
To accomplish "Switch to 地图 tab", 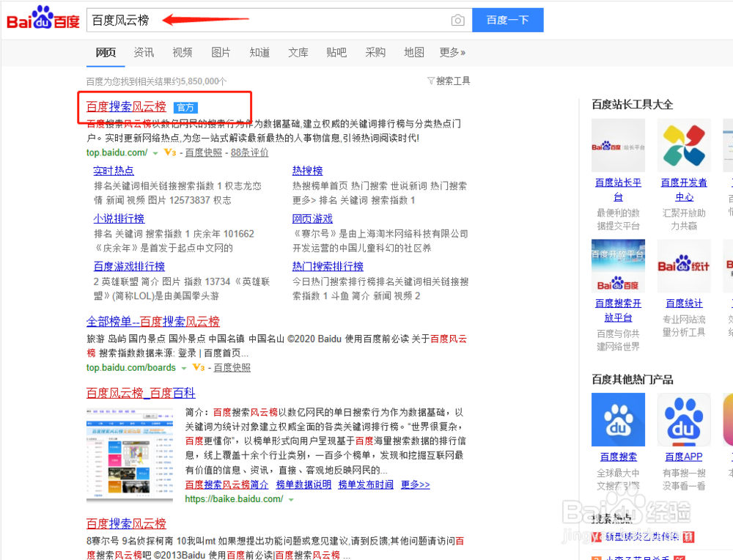I will tap(414, 52).
